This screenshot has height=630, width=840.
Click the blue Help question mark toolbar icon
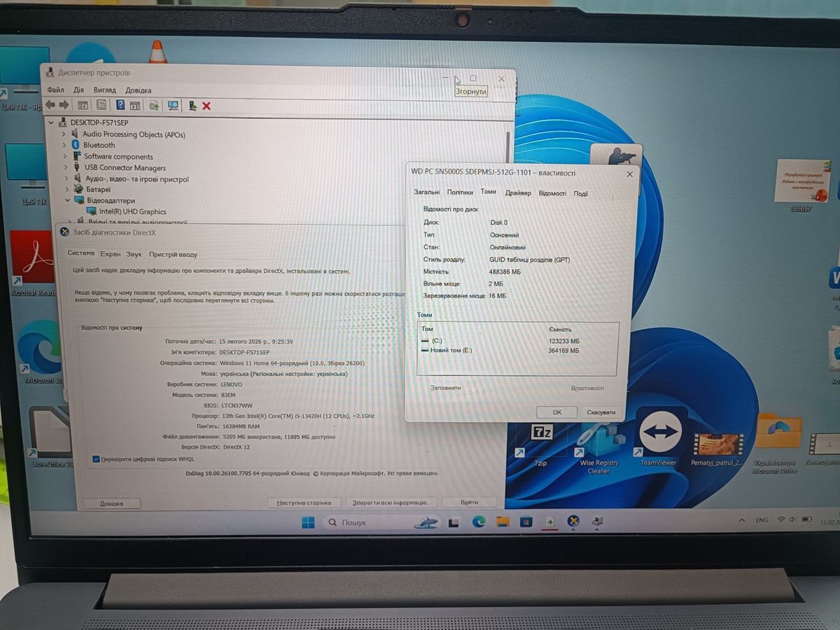120,105
